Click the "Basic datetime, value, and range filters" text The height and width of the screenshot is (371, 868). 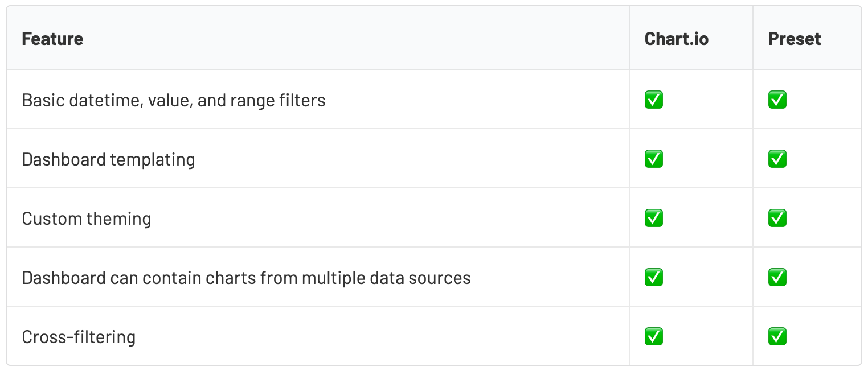(174, 101)
